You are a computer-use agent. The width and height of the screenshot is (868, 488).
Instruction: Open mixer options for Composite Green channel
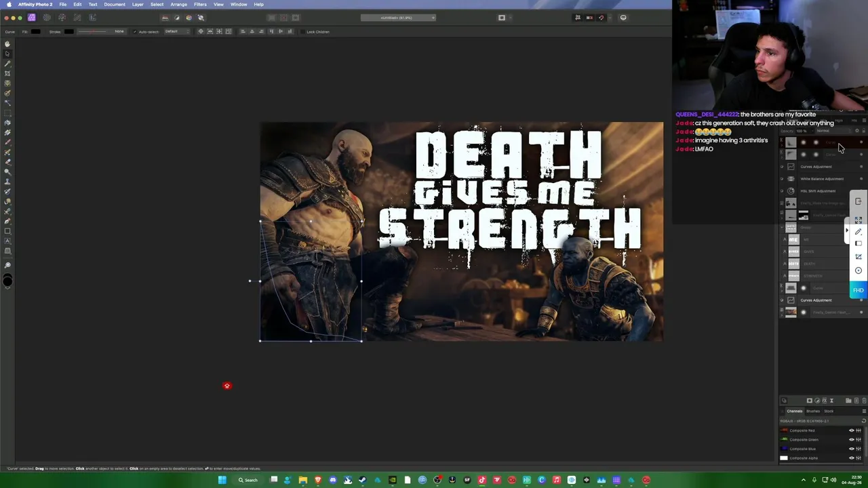point(859,439)
